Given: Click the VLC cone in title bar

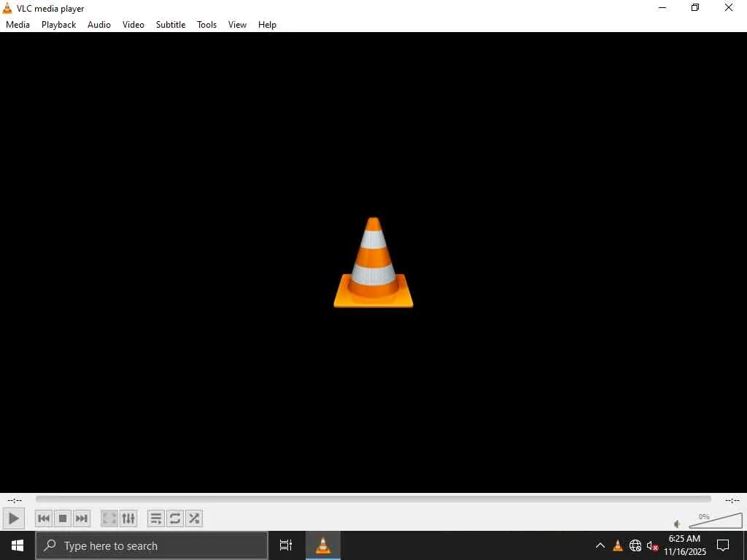Looking at the screenshot, I should (x=7, y=8).
